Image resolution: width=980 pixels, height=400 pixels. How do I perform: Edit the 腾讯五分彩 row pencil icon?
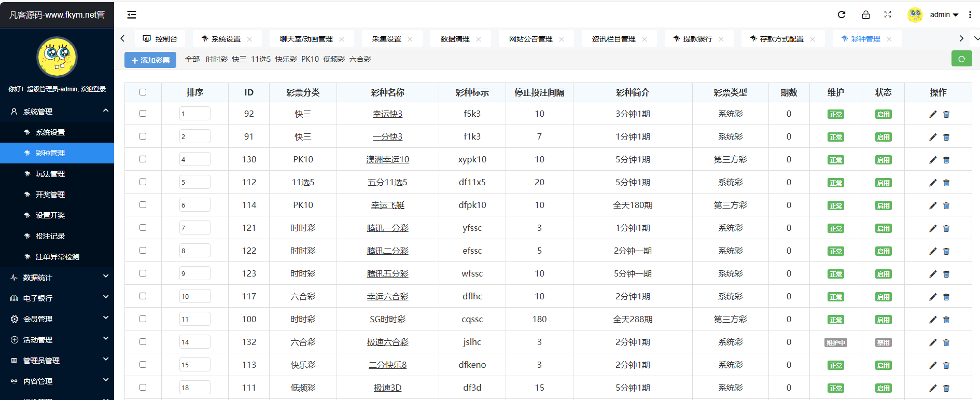point(933,274)
